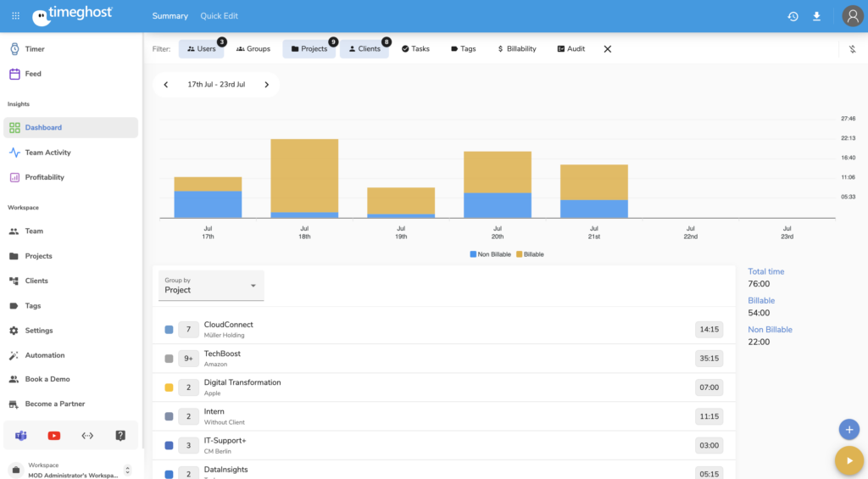Click the history clock icon
This screenshot has height=479, width=868.
pyautogui.click(x=793, y=16)
